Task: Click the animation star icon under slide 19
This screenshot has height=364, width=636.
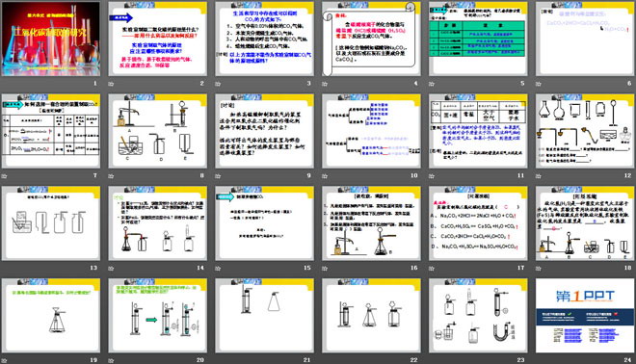Action: click(x=4, y=360)
